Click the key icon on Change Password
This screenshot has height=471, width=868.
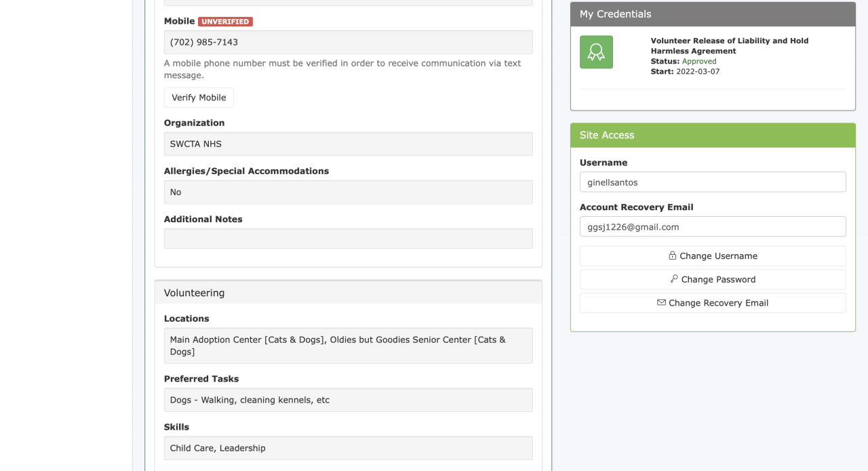coord(674,279)
